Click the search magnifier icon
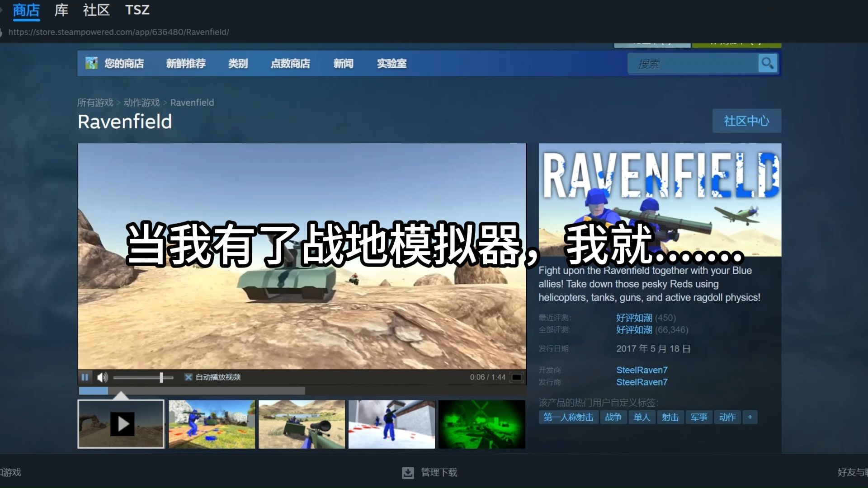 click(767, 63)
